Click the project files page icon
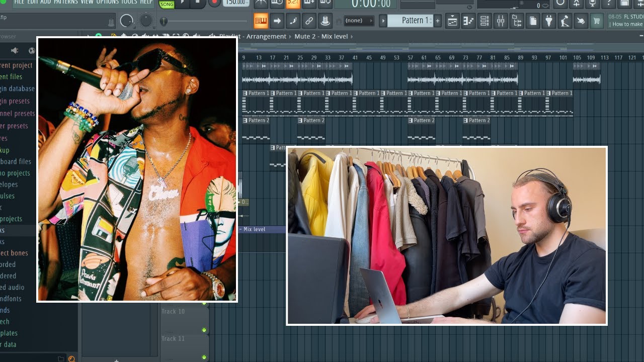Image resolution: width=644 pixels, height=362 pixels. coord(533,21)
